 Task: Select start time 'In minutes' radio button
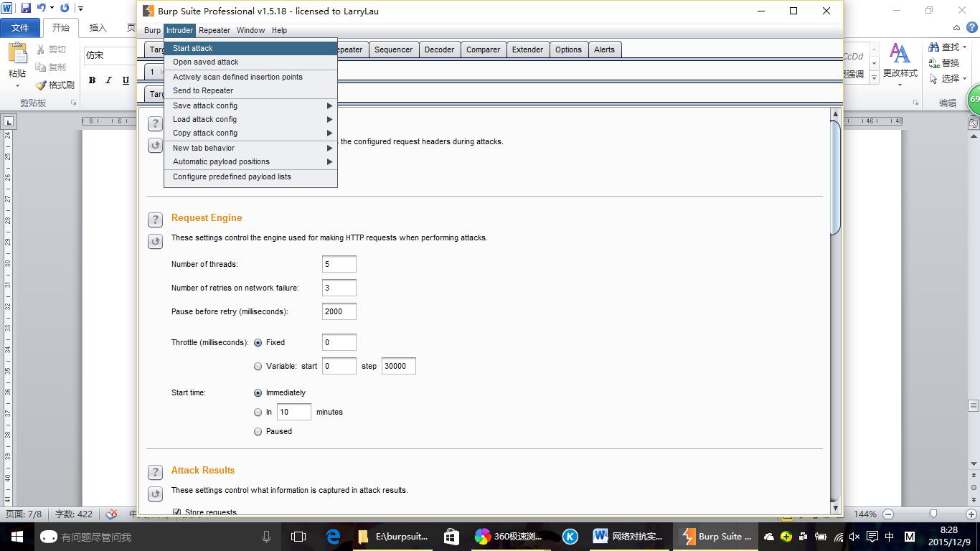pos(258,413)
